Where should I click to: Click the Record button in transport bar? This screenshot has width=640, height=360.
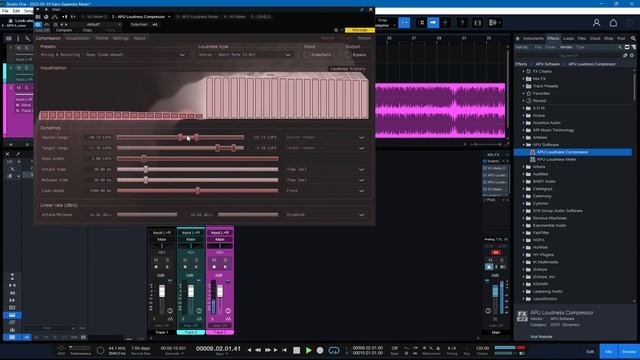click(320, 350)
